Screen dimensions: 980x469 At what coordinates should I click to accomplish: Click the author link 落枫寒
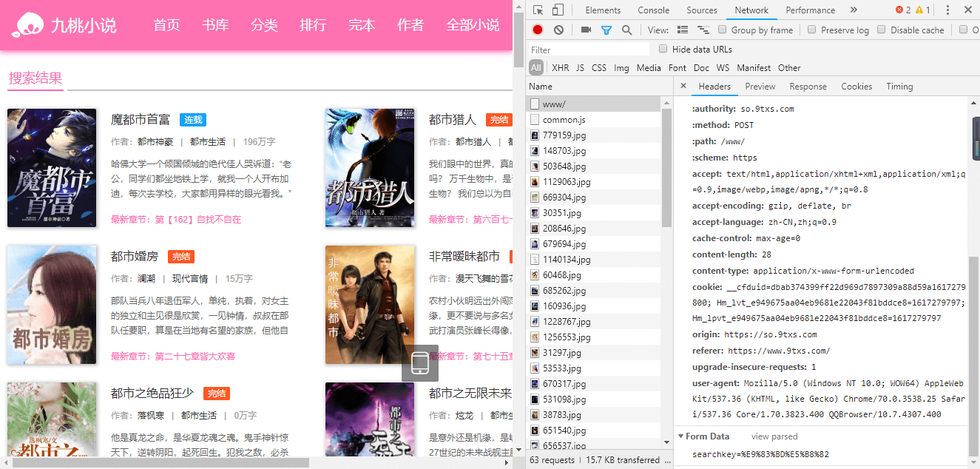click(x=151, y=416)
